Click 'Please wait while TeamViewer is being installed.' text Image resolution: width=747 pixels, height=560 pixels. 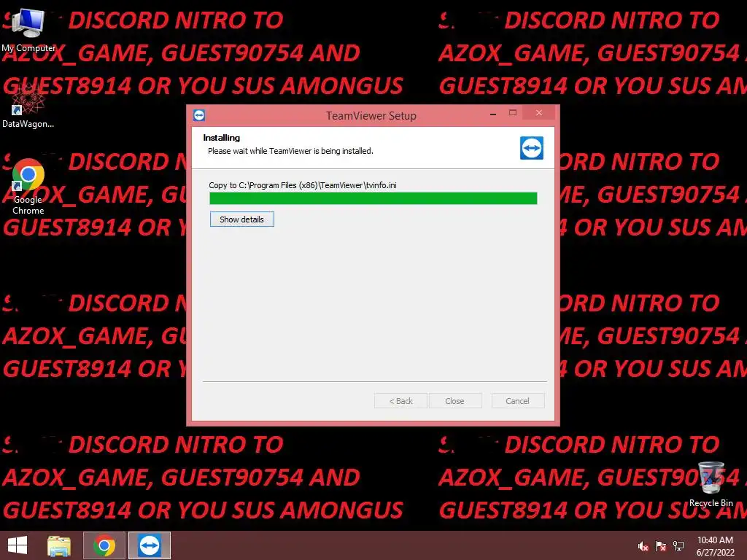pyautogui.click(x=290, y=151)
